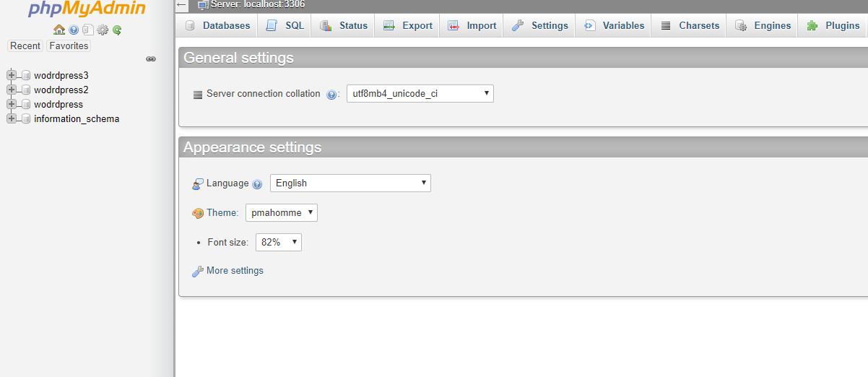Open the Font size dropdown at 82%
Image resolution: width=868 pixels, height=377 pixels.
tap(279, 242)
